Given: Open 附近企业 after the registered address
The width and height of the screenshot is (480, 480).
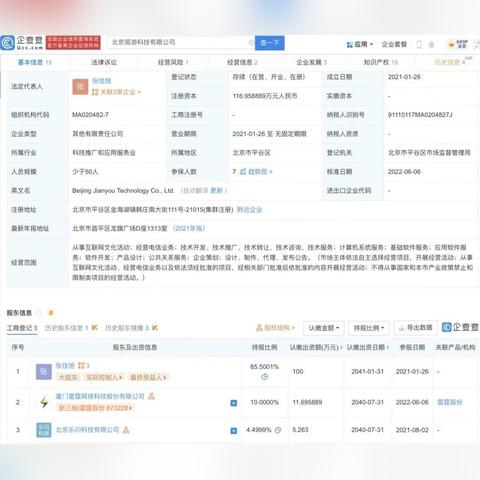Looking at the screenshot, I should pos(249,210).
